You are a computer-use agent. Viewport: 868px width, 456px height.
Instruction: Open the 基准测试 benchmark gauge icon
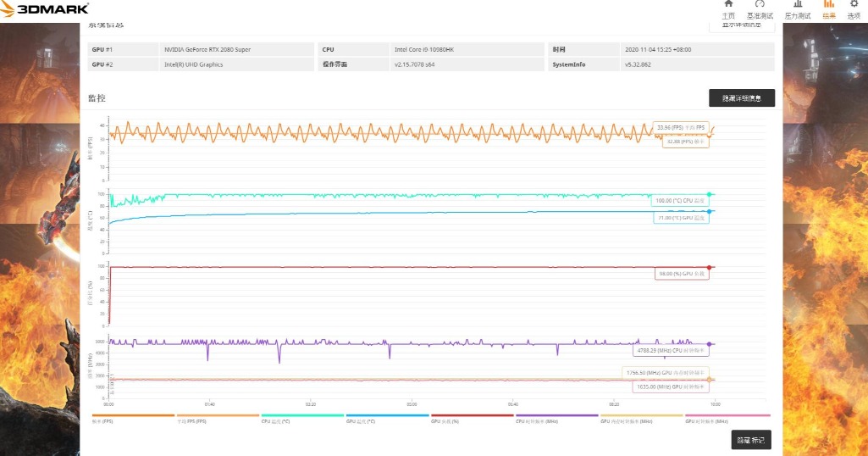click(760, 9)
